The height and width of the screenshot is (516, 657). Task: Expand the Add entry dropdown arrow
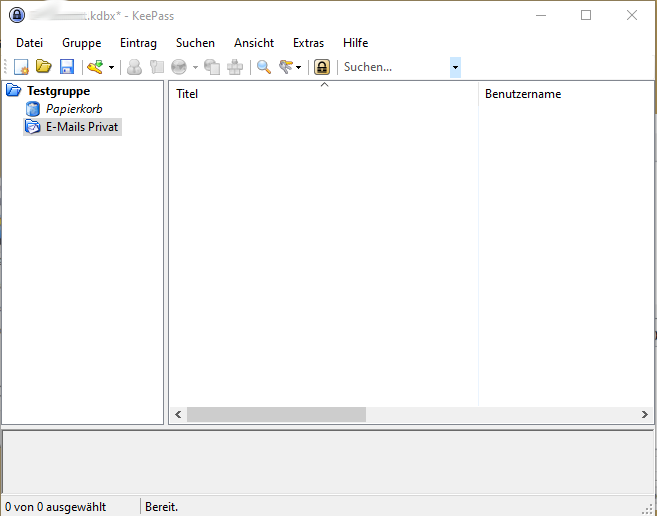(x=111, y=68)
